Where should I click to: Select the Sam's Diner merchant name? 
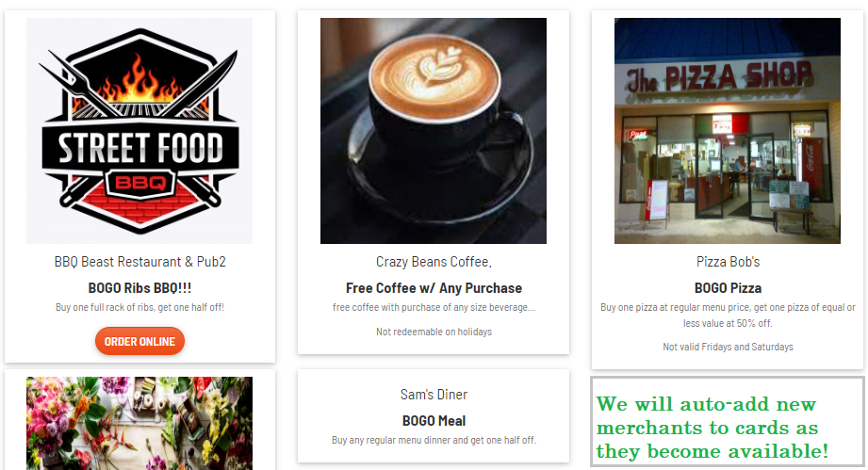click(434, 395)
